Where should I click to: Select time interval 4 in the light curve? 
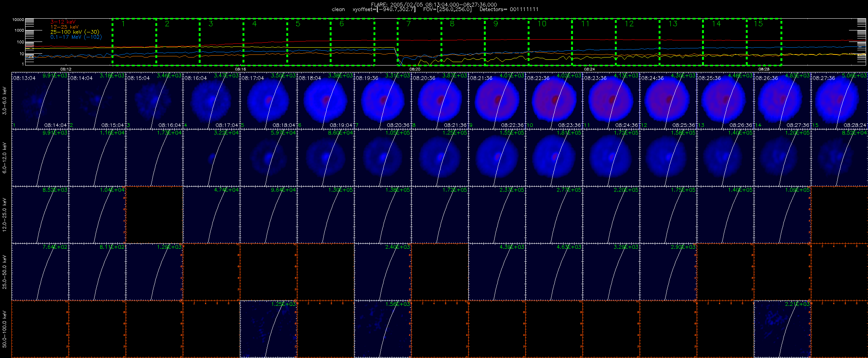coord(265,42)
